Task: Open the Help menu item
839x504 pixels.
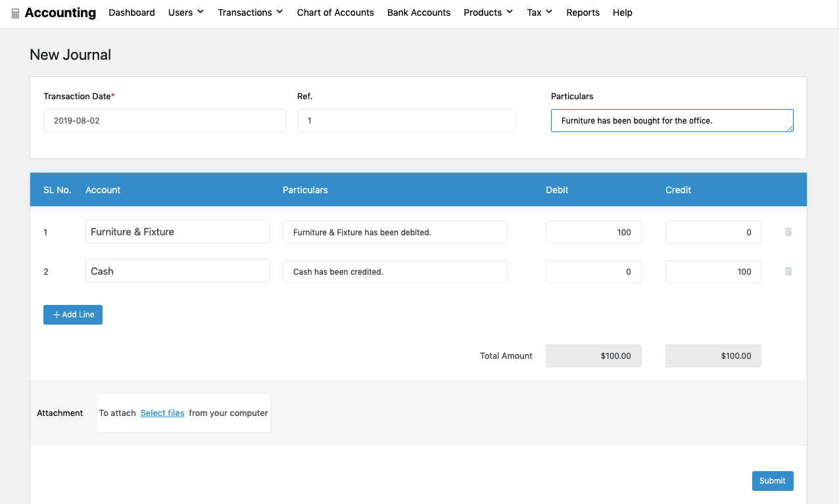Action: point(622,12)
